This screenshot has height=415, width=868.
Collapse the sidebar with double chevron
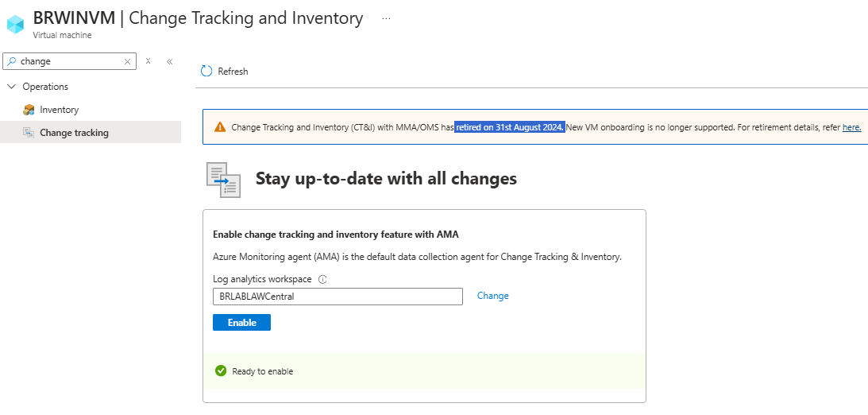click(x=169, y=61)
